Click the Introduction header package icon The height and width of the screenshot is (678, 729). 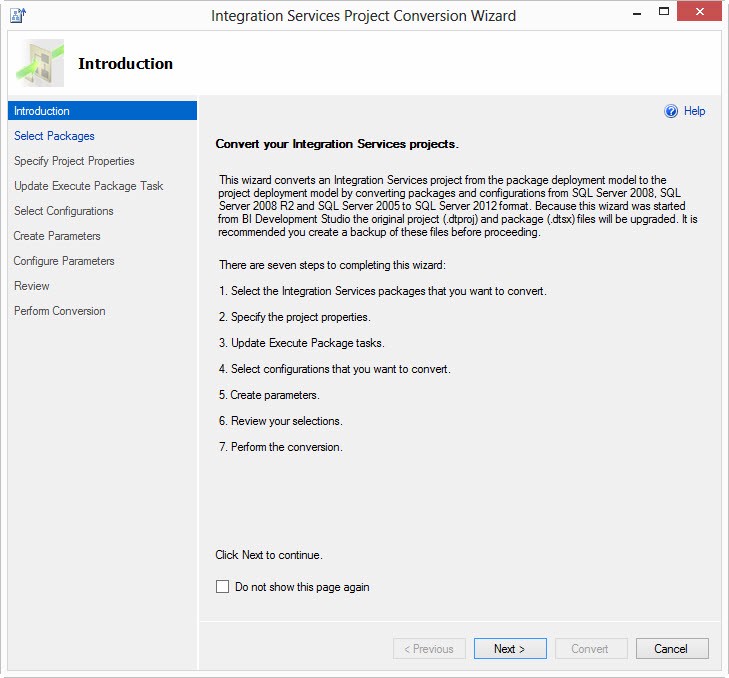pyautogui.click(x=40, y=63)
